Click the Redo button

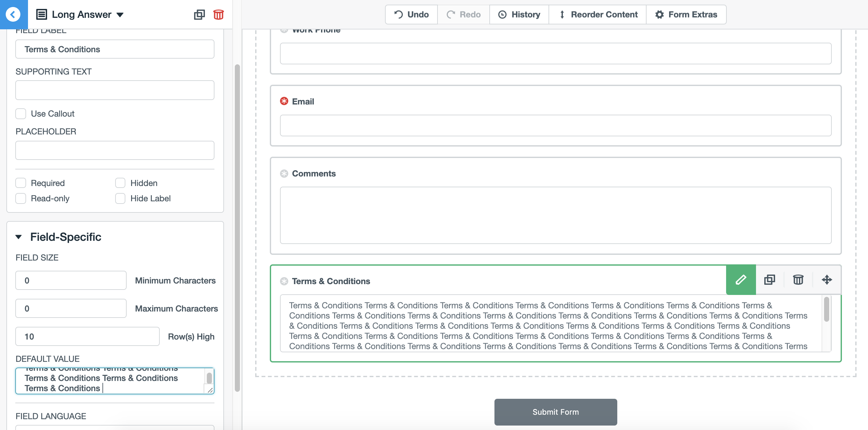point(463,15)
